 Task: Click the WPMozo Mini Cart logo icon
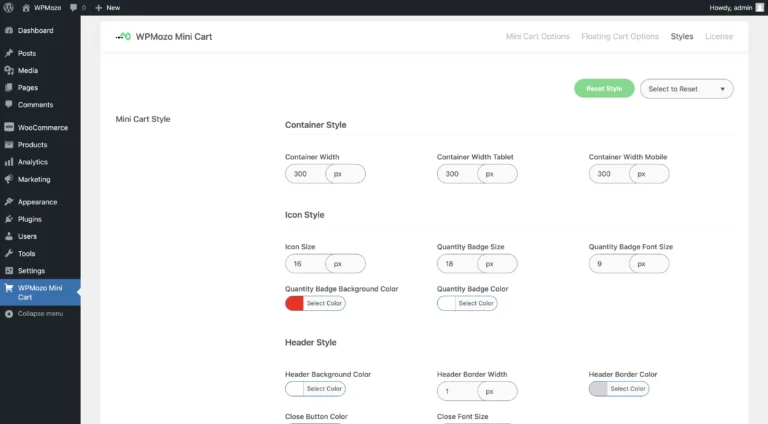[123, 36]
